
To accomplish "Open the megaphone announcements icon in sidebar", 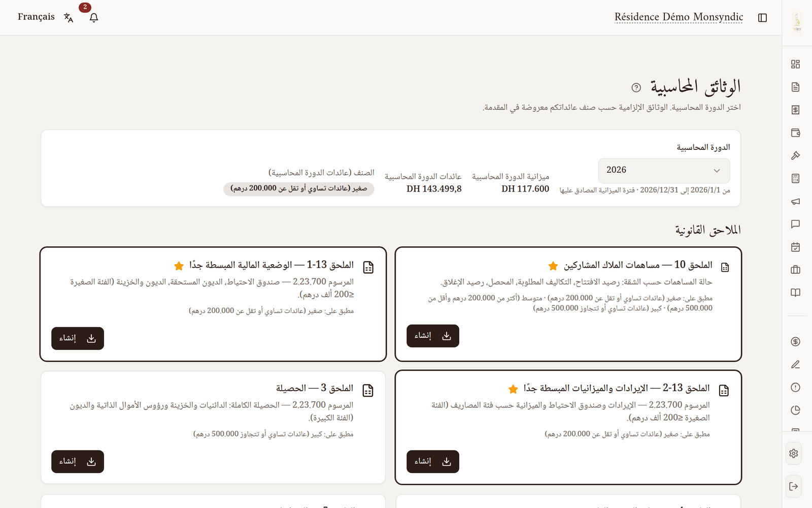I will (x=795, y=201).
